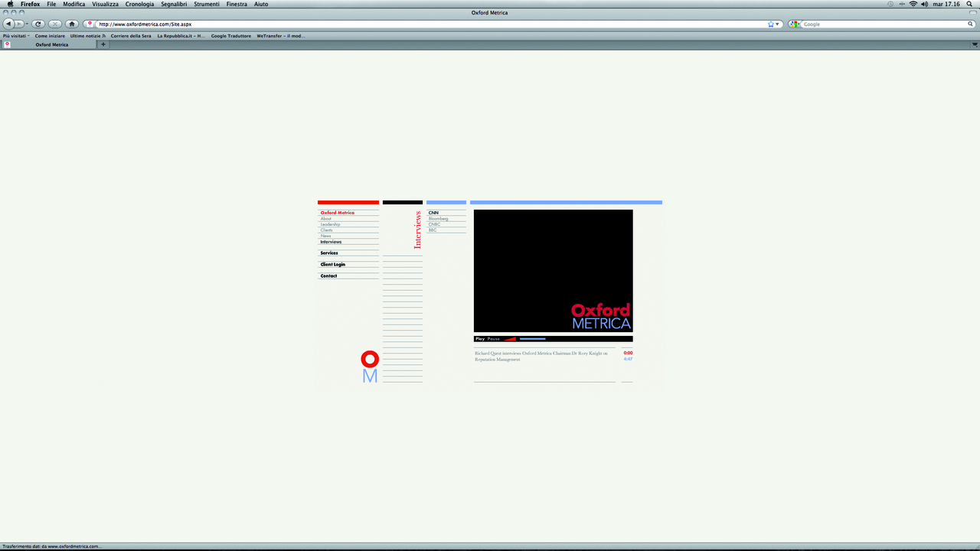Image resolution: width=980 pixels, height=551 pixels.
Task: Click the volume icon in menu bar
Action: [x=924, y=4]
